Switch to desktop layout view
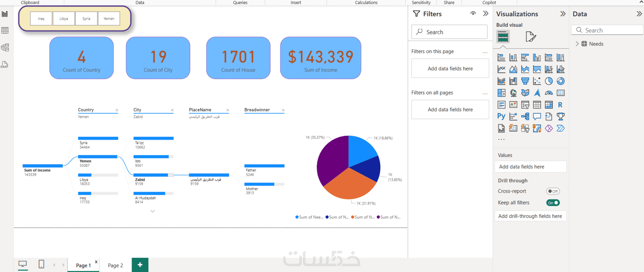 click(x=23, y=264)
